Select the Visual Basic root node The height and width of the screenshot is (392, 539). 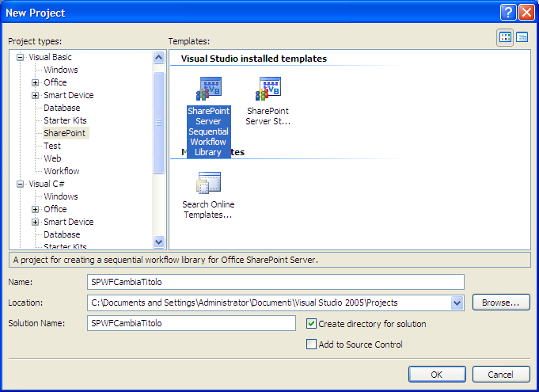click(x=50, y=57)
